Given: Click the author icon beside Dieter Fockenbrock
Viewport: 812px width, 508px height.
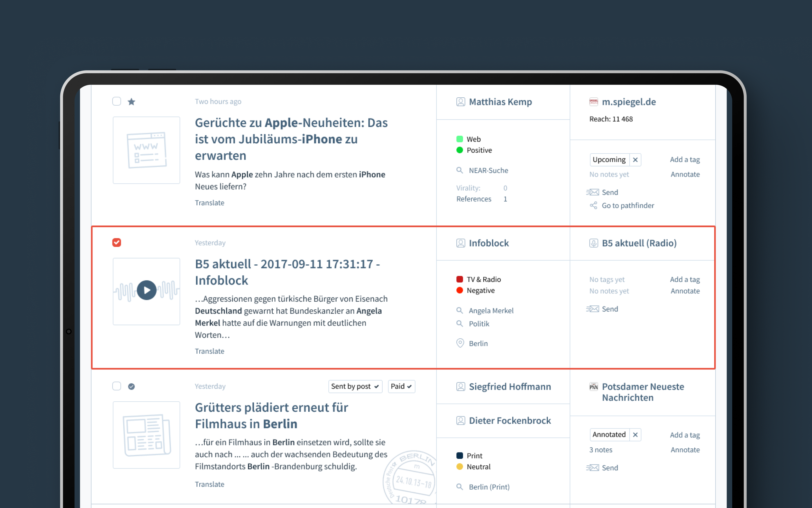Looking at the screenshot, I should pos(461,421).
